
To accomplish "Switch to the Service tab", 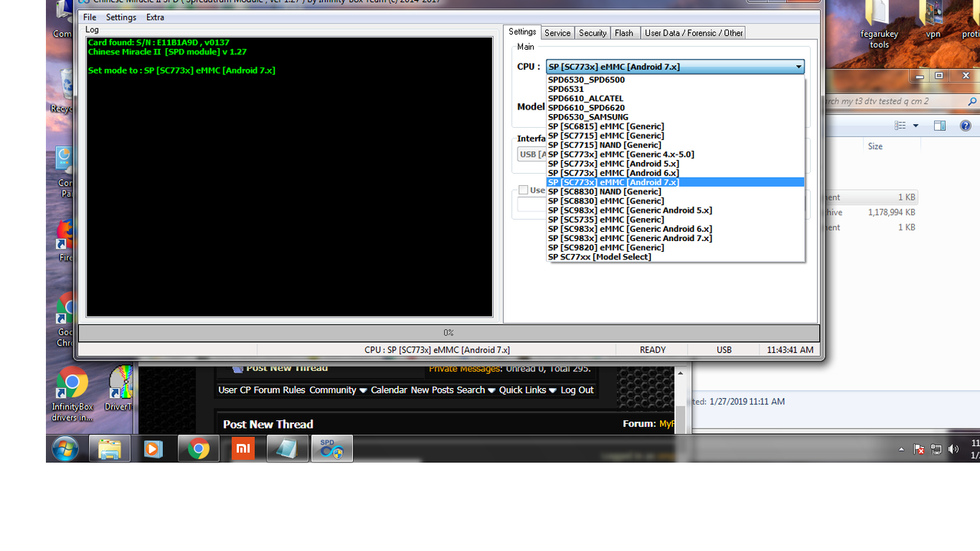I will (557, 33).
